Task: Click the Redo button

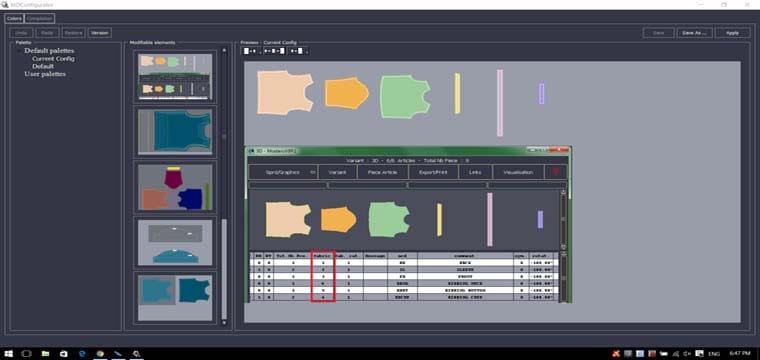Action: point(47,33)
